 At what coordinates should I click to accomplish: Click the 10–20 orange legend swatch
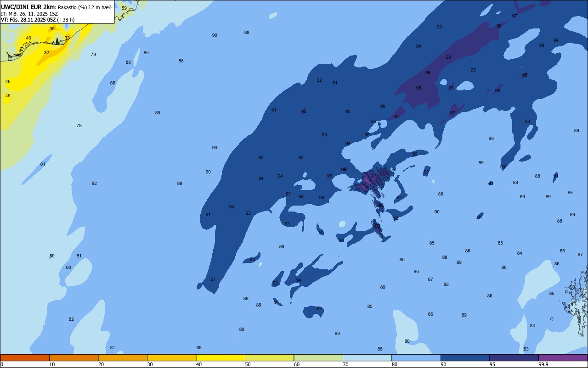(x=73, y=357)
